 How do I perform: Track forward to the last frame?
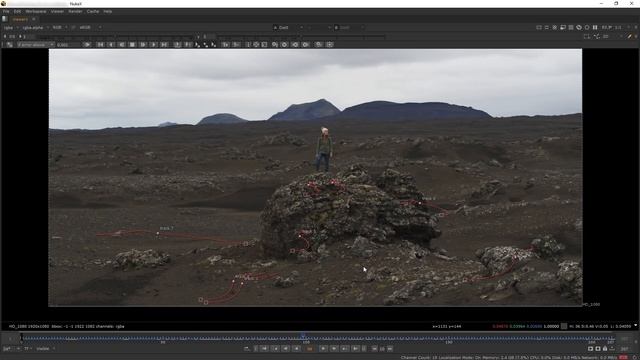(x=164, y=44)
